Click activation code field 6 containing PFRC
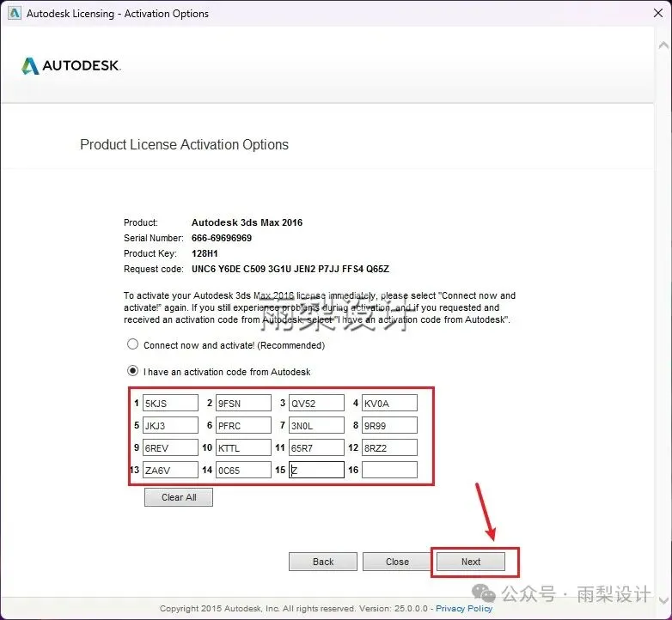The image size is (672, 620). coord(243,425)
